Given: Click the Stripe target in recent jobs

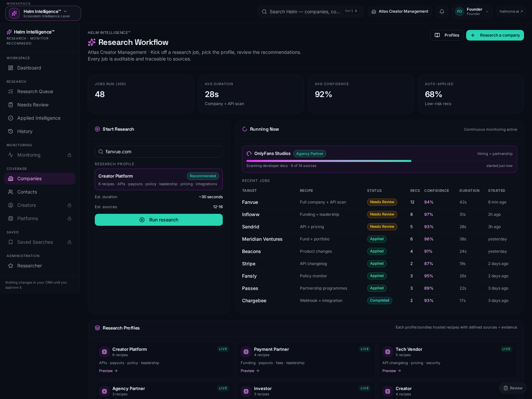Looking at the screenshot, I should [249, 264].
